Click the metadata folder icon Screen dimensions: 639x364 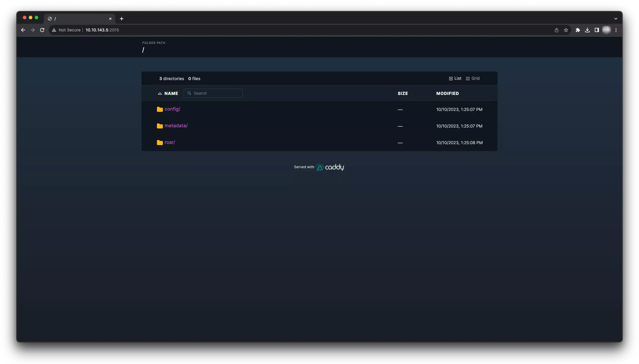(x=160, y=126)
